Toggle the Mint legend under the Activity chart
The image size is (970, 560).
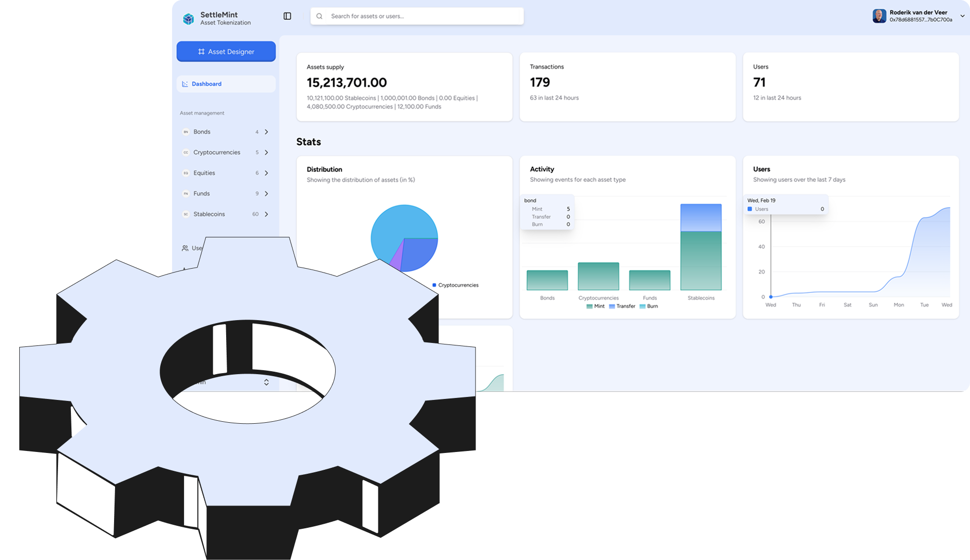[594, 306]
